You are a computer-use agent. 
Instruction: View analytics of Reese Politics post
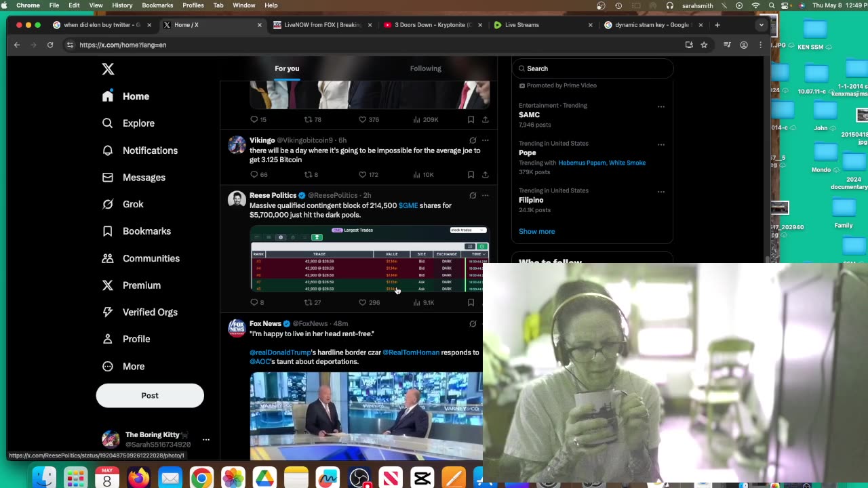click(x=424, y=302)
